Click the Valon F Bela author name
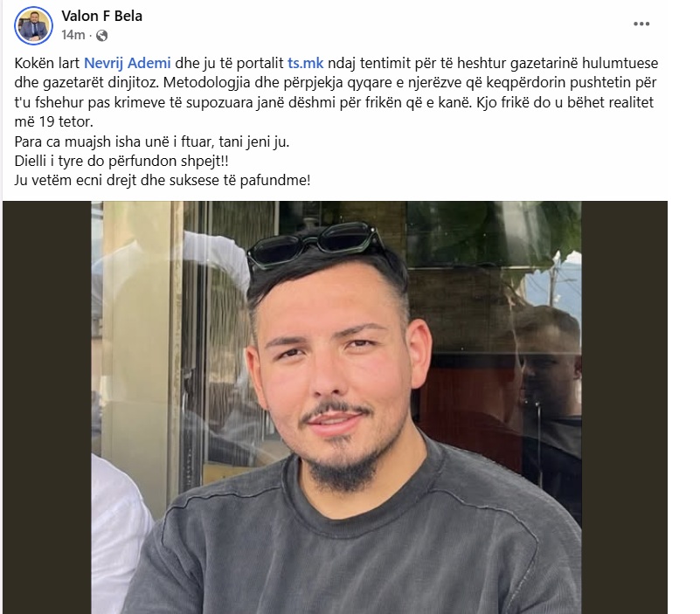 click(101, 16)
